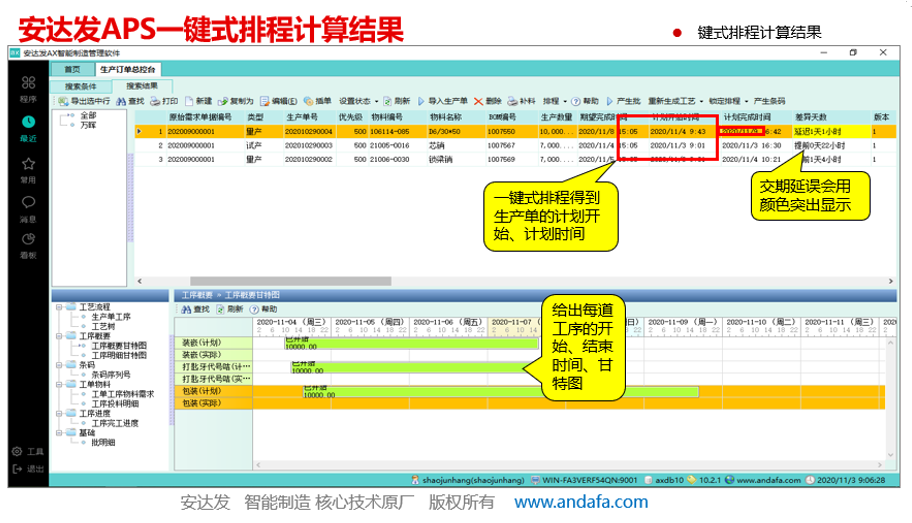Click the 帮助 help icon in top toolbar

[x=576, y=101]
